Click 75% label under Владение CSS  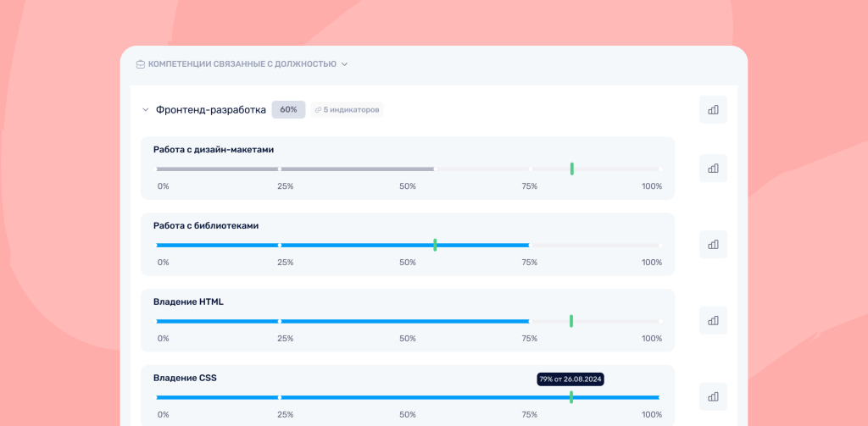pos(529,414)
